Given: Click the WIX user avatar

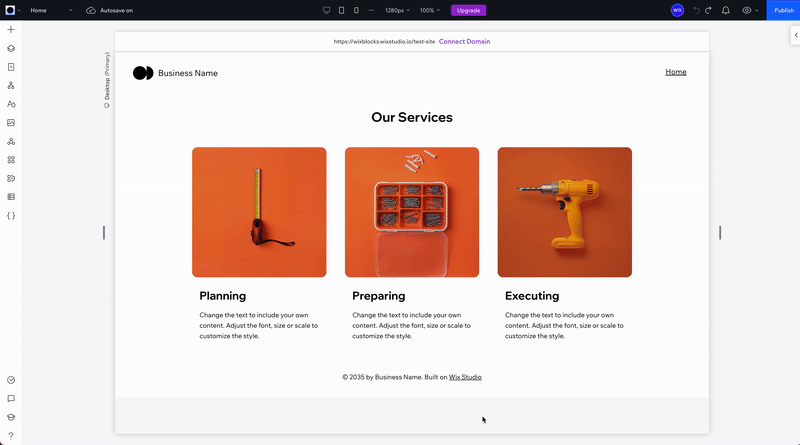Looking at the screenshot, I should pos(677,10).
